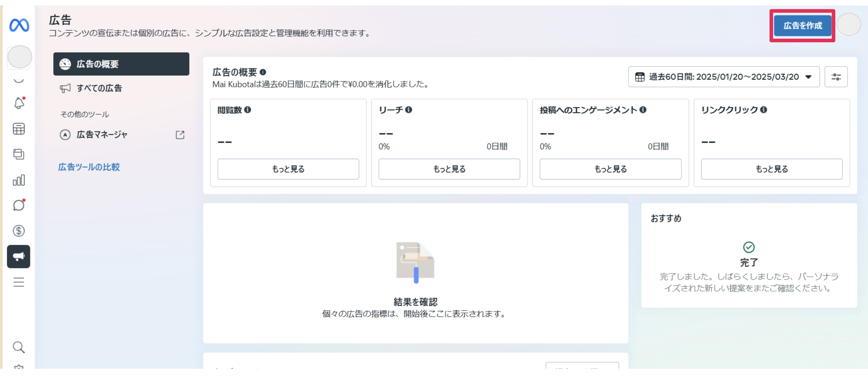Click the Meta logo icon
The height and width of the screenshot is (376, 868).
19,25
